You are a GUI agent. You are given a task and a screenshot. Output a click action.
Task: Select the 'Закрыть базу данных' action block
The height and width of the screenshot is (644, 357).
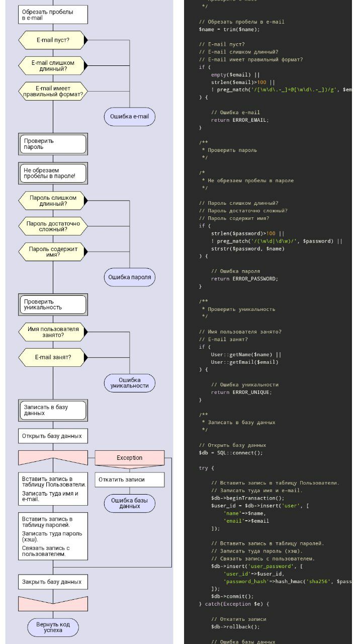(x=53, y=582)
